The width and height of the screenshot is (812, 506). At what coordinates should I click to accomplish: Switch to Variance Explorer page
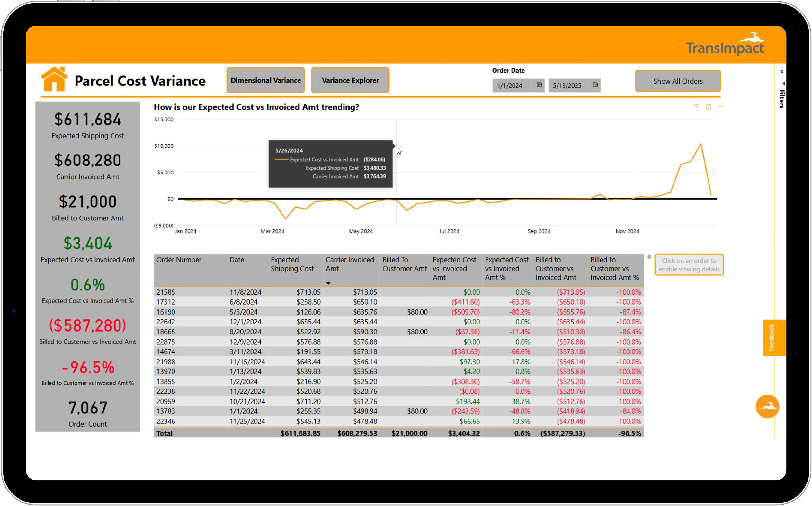(x=350, y=80)
